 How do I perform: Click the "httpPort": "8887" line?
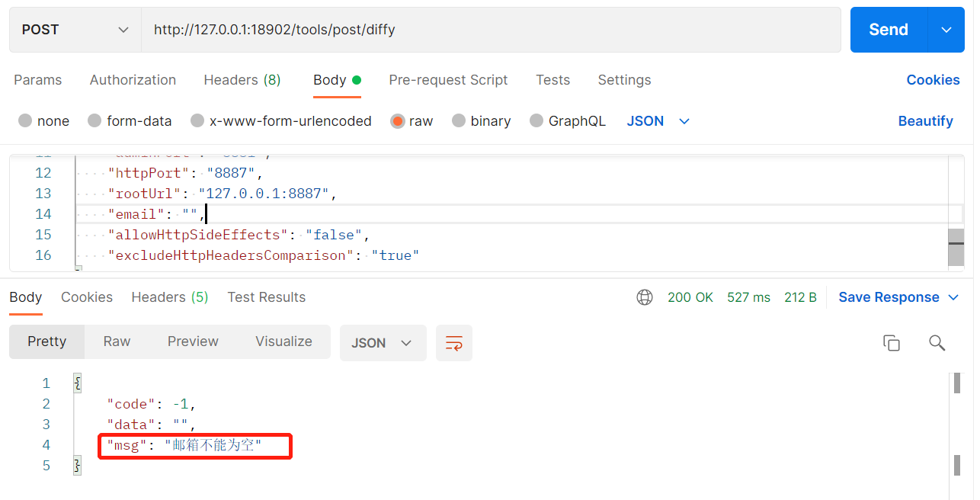pyautogui.click(x=185, y=173)
